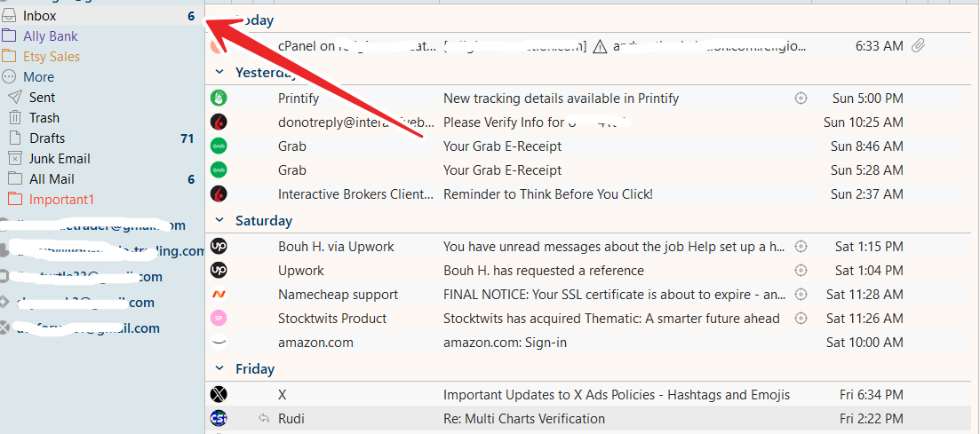The image size is (980, 434).
Task: Click the Trash bin folder icon
Action: (15, 117)
